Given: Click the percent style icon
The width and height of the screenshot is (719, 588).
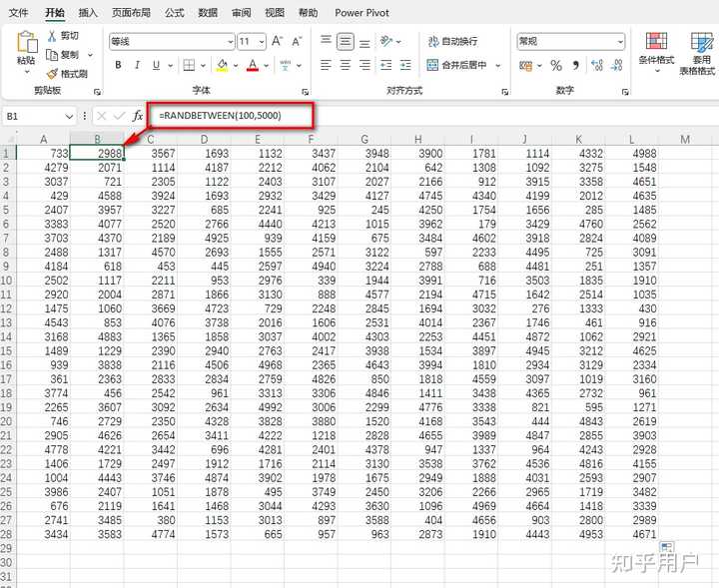Looking at the screenshot, I should [x=556, y=66].
